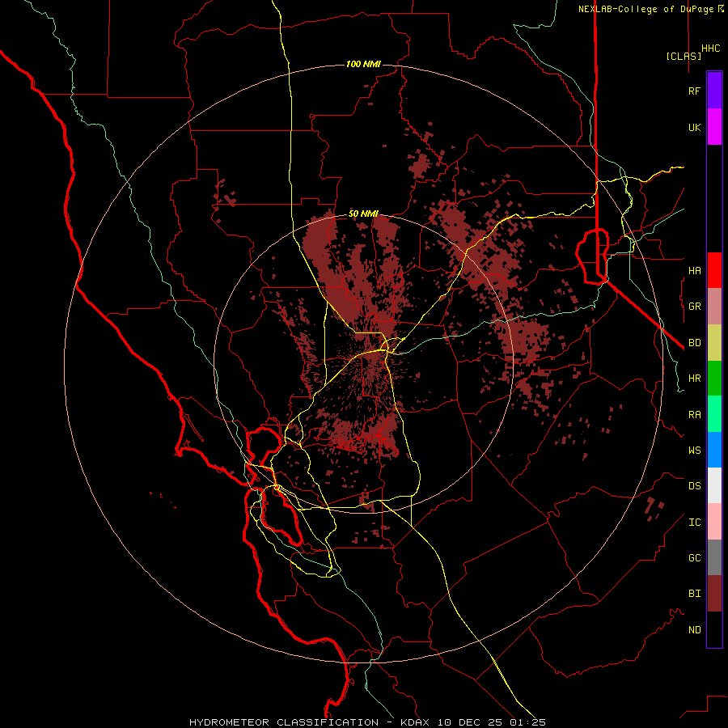This screenshot has width=728, height=728.
Task: Click the HHC product label
Action: tap(710, 49)
